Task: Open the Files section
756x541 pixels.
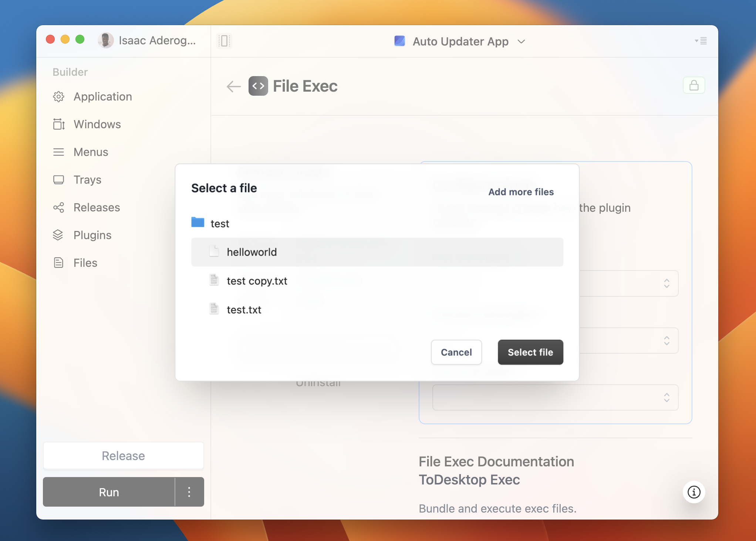Action: pos(85,263)
